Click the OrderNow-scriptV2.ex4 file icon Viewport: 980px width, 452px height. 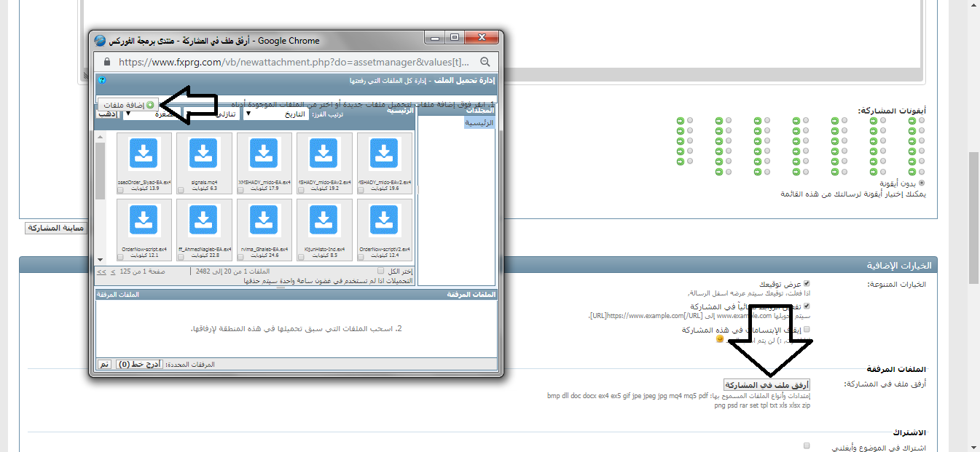[x=385, y=221]
